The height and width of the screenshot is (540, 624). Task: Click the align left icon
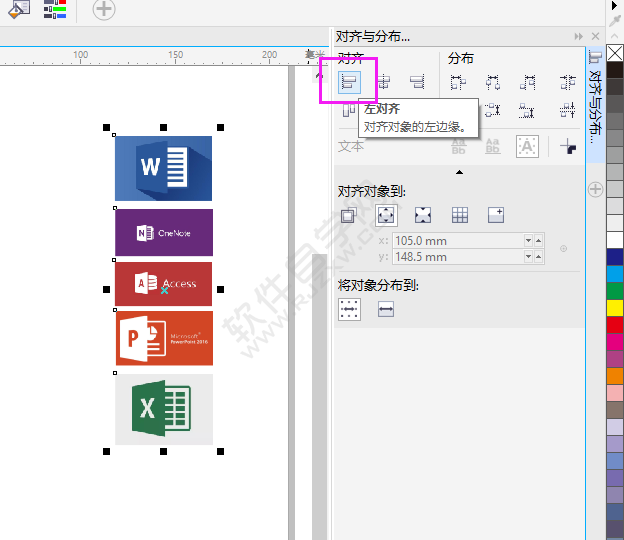[349, 82]
